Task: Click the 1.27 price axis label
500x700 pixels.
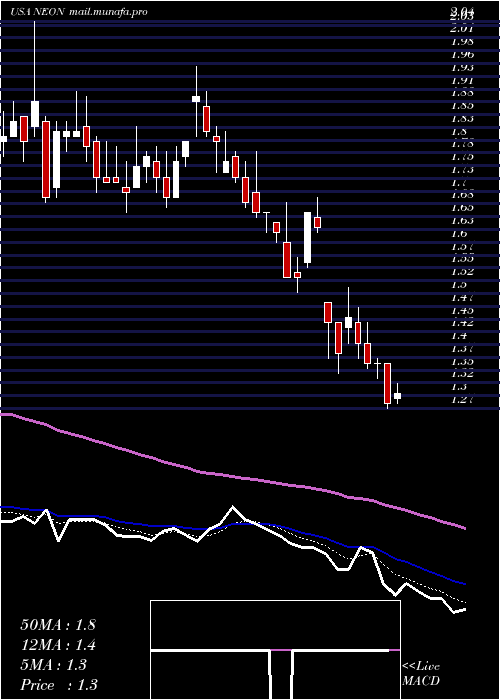Action: point(462,400)
